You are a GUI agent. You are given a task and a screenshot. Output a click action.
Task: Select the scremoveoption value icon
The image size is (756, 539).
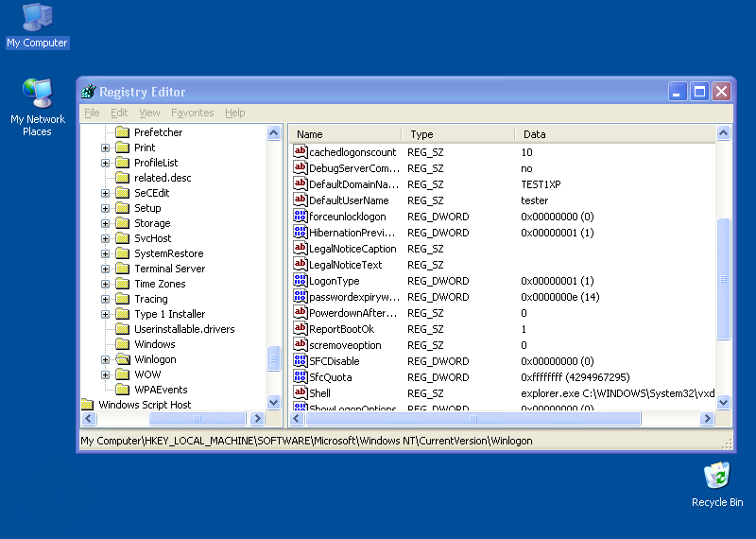pos(300,344)
